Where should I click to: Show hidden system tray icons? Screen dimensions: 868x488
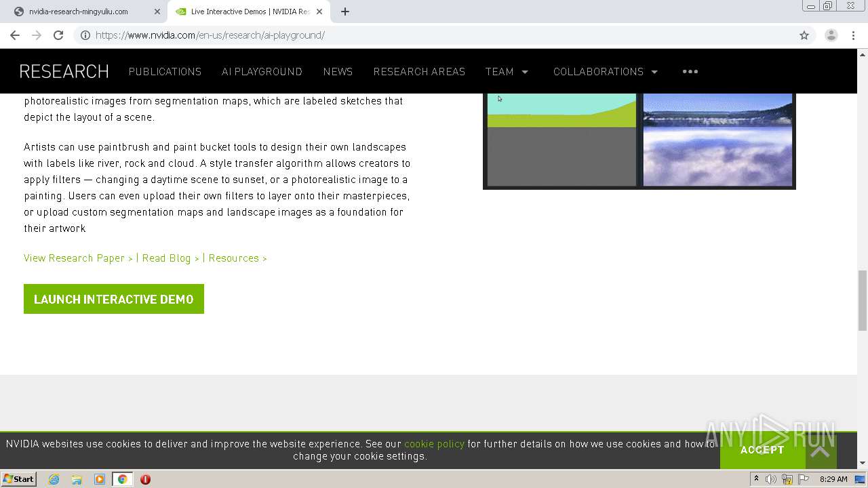pyautogui.click(x=756, y=479)
